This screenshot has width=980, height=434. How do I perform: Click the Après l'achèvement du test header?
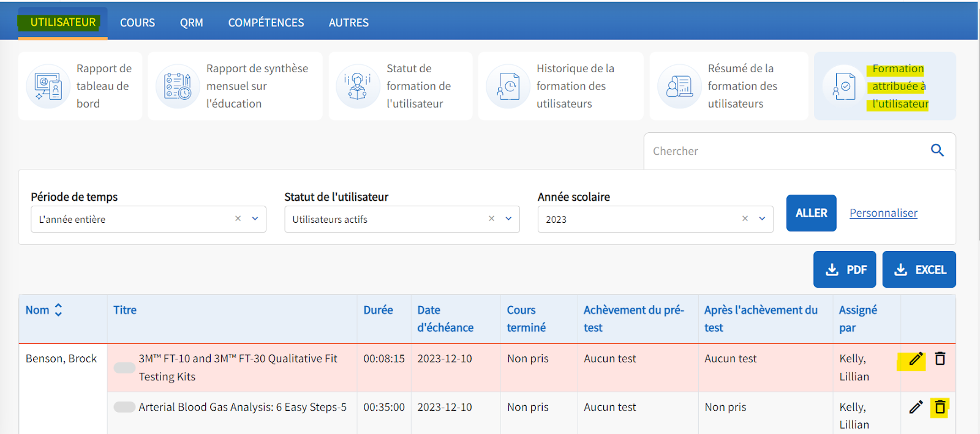click(x=761, y=319)
